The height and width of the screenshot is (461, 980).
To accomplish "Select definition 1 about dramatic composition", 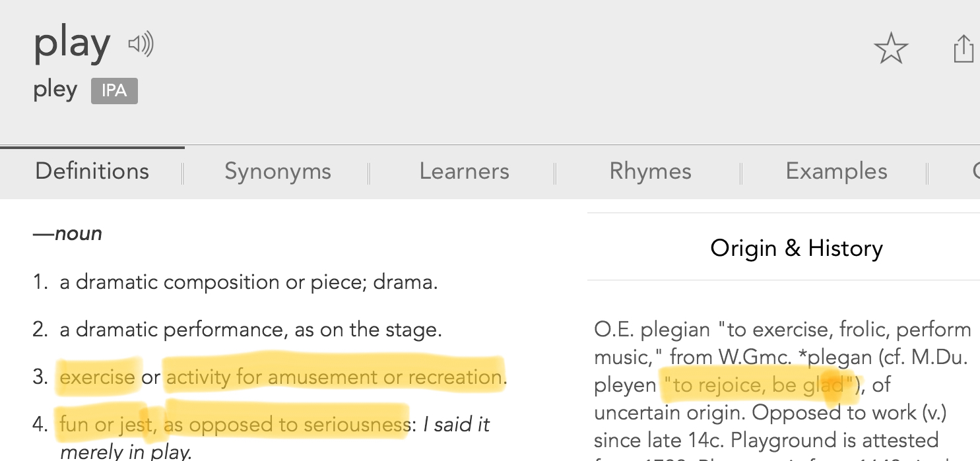I will [x=248, y=282].
